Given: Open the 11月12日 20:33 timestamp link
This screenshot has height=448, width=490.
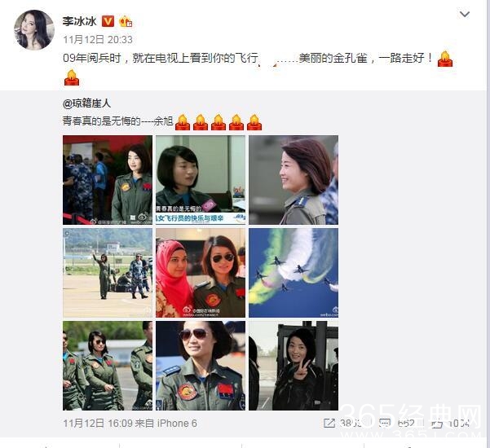Looking at the screenshot, I should tap(98, 40).
